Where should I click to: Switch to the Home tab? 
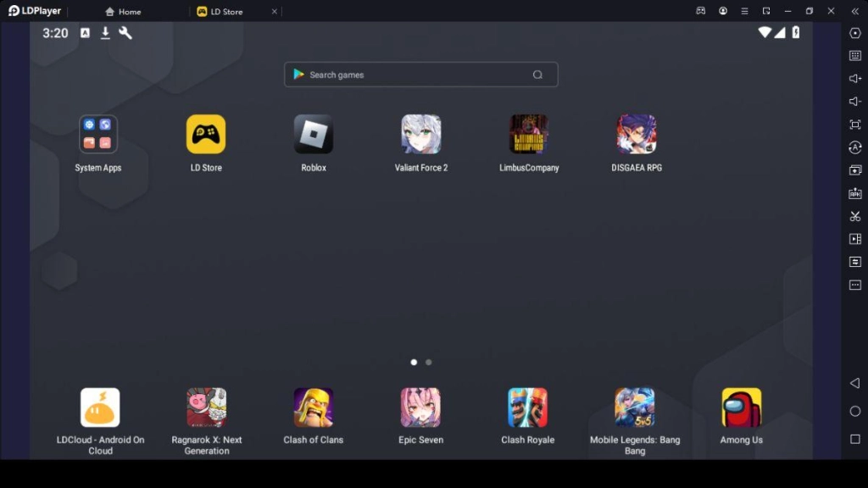(123, 11)
